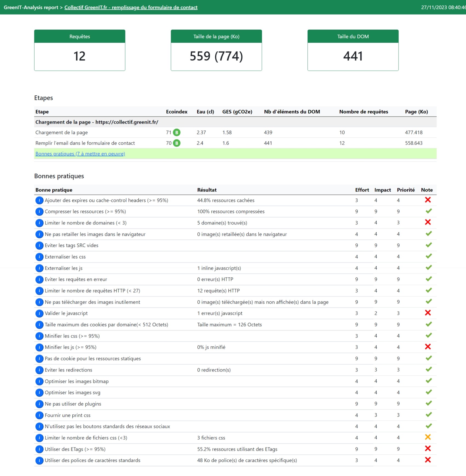
Task: Click the Résultat column header
Action: coord(207,190)
